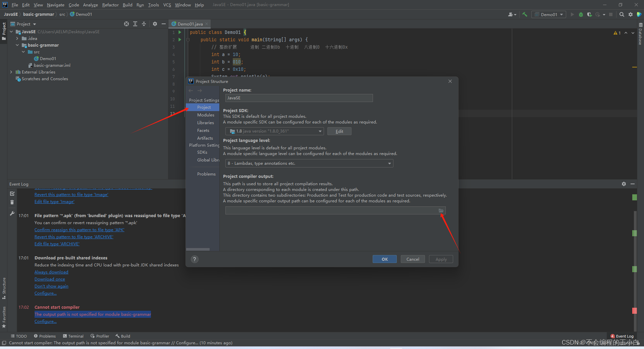
Task: Open the Build menu
Action: (x=127, y=5)
